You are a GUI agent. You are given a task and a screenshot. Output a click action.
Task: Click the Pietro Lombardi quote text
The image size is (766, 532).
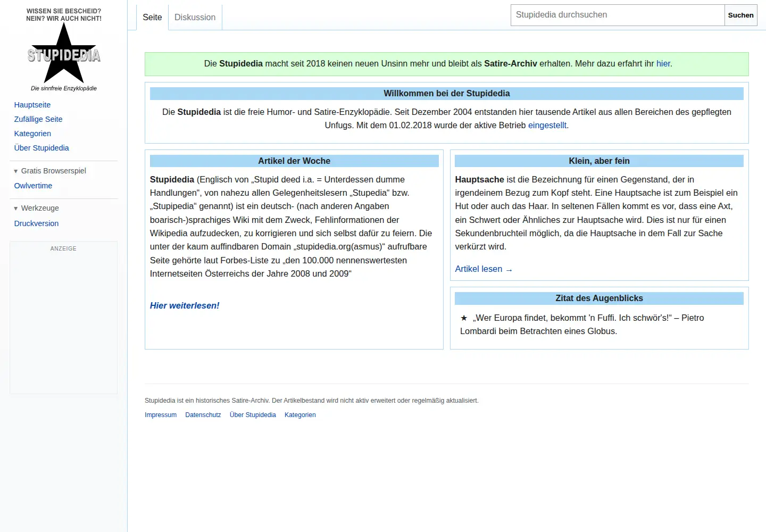[582, 325]
